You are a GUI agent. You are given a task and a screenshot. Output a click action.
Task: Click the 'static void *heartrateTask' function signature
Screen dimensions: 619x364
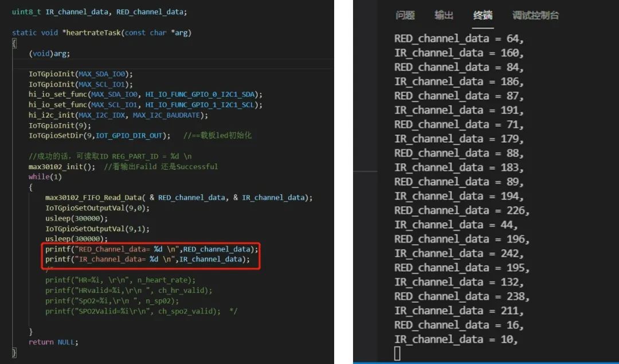pos(101,33)
